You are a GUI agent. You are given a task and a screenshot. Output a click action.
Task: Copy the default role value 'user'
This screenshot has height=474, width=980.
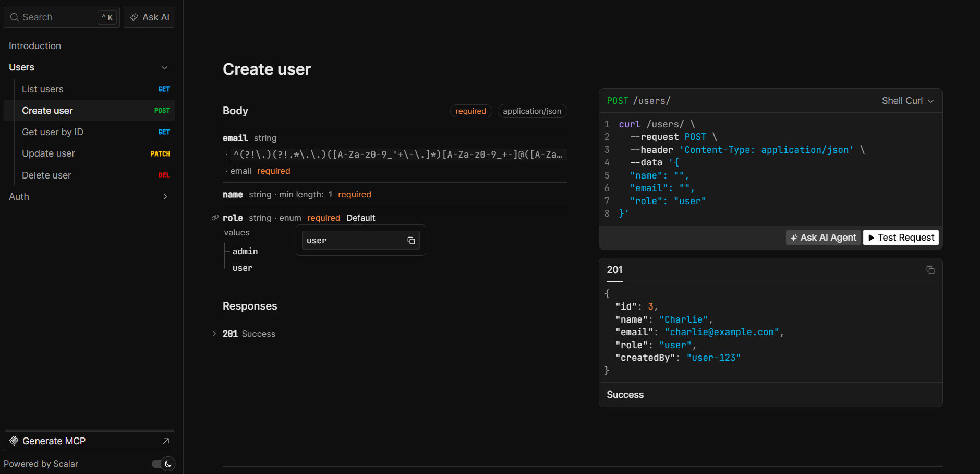point(411,241)
